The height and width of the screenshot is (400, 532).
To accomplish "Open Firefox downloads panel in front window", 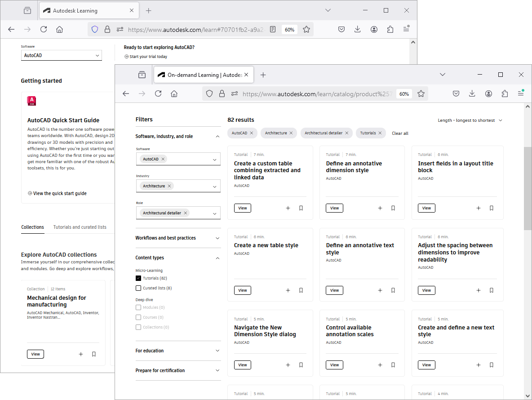I will [472, 93].
